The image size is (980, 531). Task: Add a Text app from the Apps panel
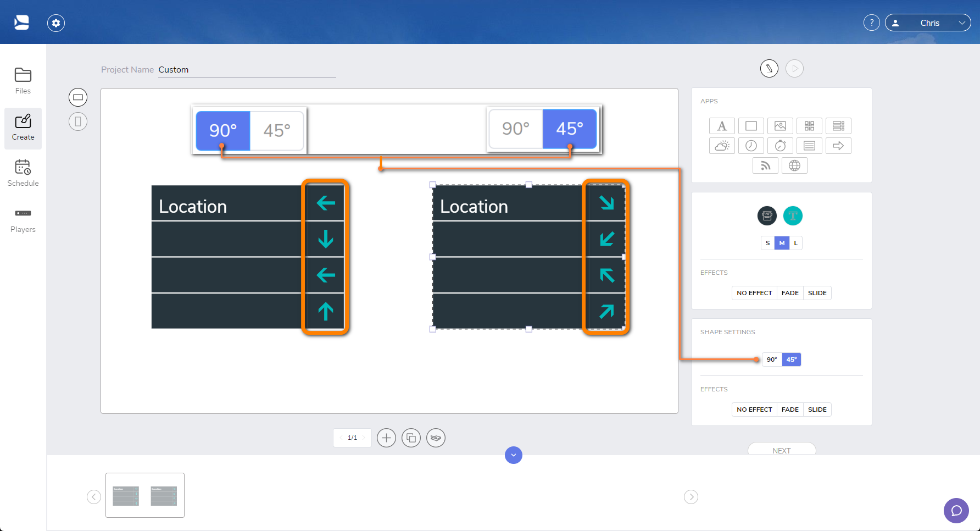point(722,125)
